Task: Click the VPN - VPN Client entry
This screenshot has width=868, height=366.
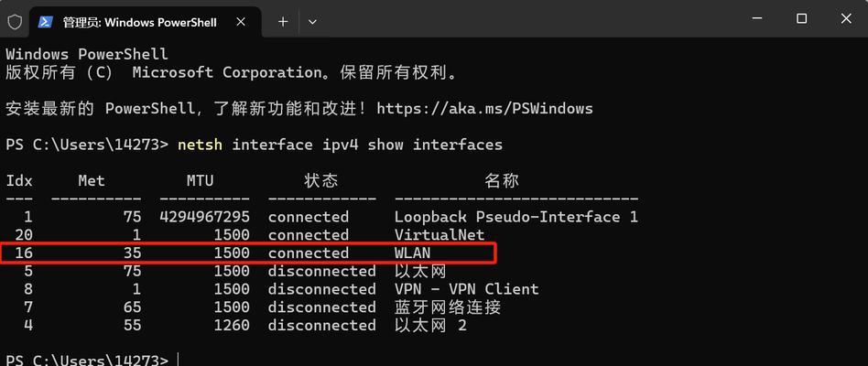Action: tap(466, 289)
